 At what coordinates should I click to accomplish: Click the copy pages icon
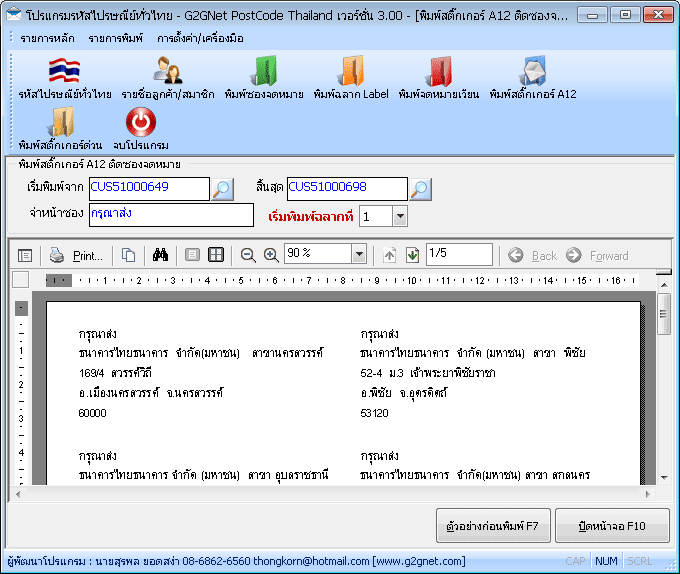pos(128,255)
